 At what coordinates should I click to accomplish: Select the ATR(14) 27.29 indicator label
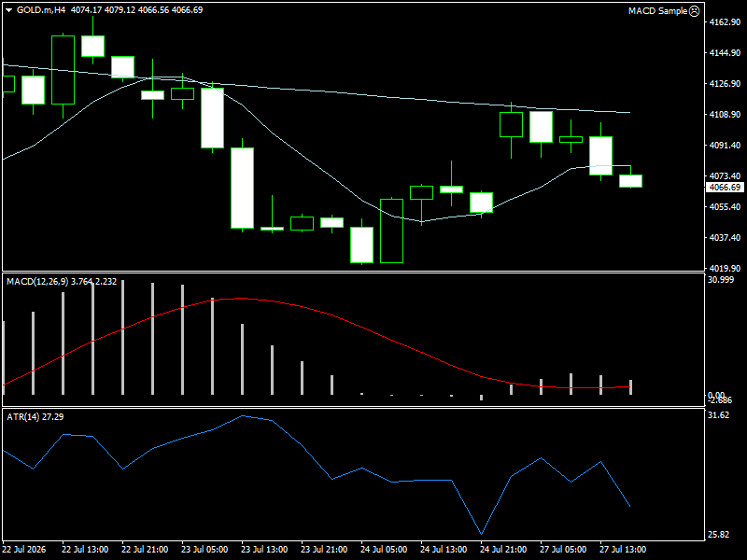(x=35, y=416)
